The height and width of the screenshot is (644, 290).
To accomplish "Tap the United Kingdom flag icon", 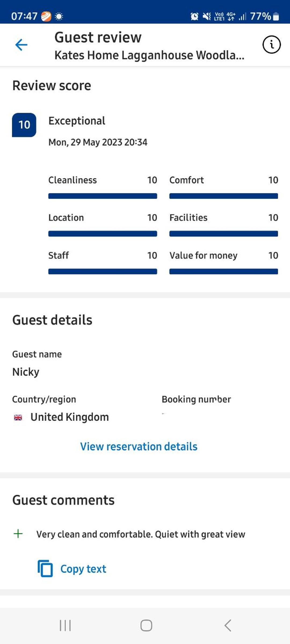I will click(18, 418).
